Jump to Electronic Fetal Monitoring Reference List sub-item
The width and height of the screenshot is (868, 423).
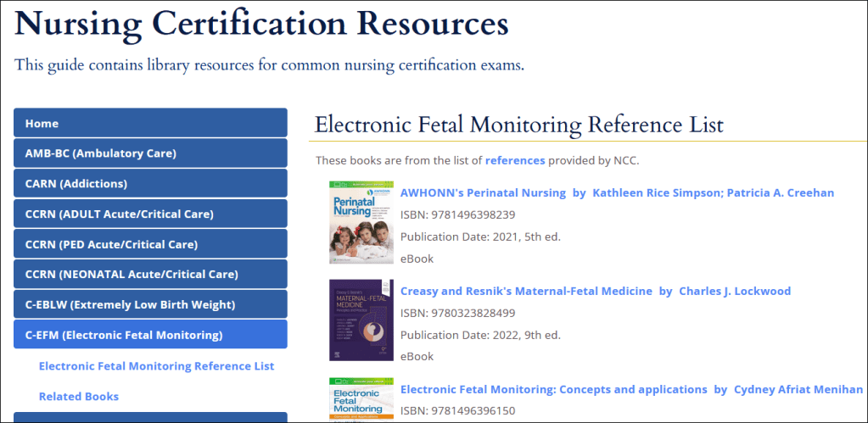pyautogui.click(x=157, y=366)
